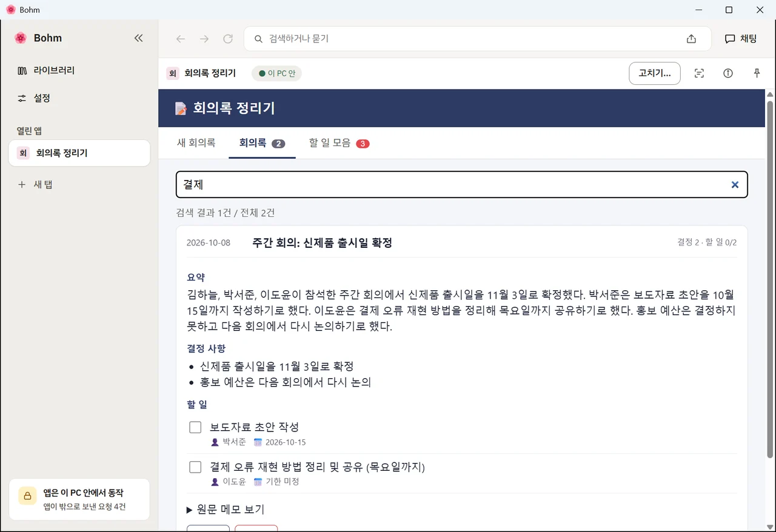Reload the page with refresh icon
This screenshot has height=532, width=776.
228,39
